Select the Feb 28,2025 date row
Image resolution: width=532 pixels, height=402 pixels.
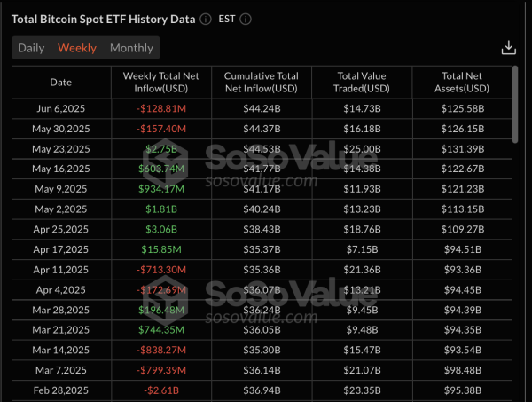click(x=60, y=390)
